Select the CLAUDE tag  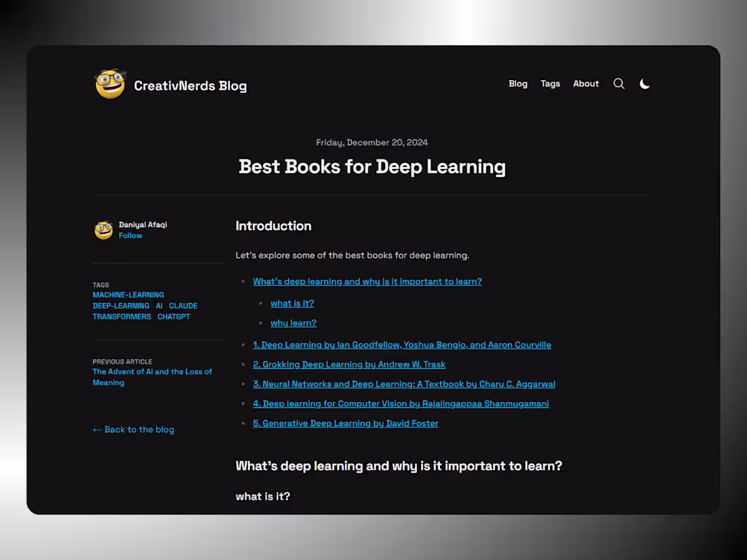[183, 305]
